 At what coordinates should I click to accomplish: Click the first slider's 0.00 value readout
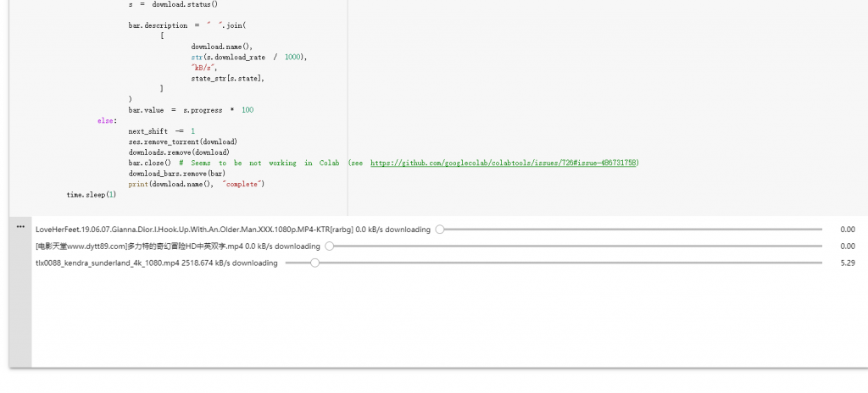click(x=848, y=230)
